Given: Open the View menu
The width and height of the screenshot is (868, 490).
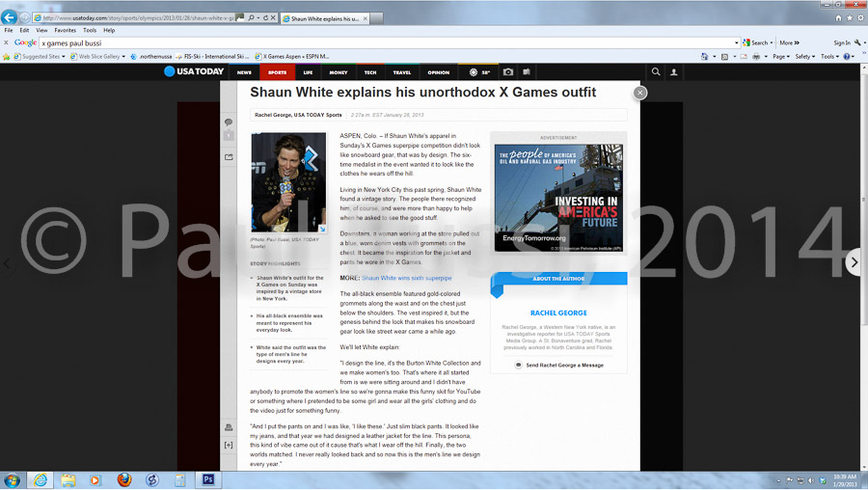Looking at the screenshot, I should click(41, 31).
